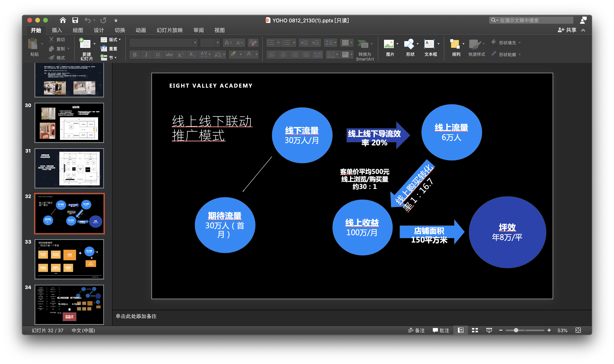Justify the text

(x=306, y=54)
